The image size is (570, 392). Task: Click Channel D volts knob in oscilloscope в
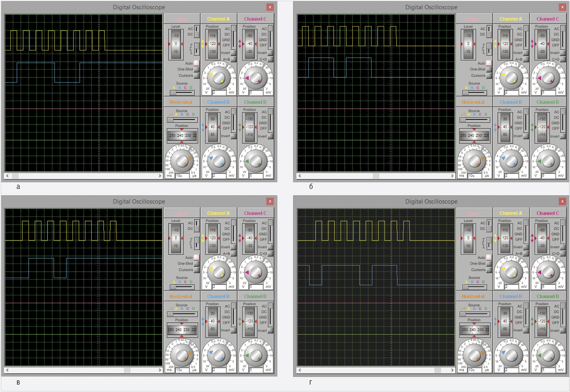click(256, 355)
